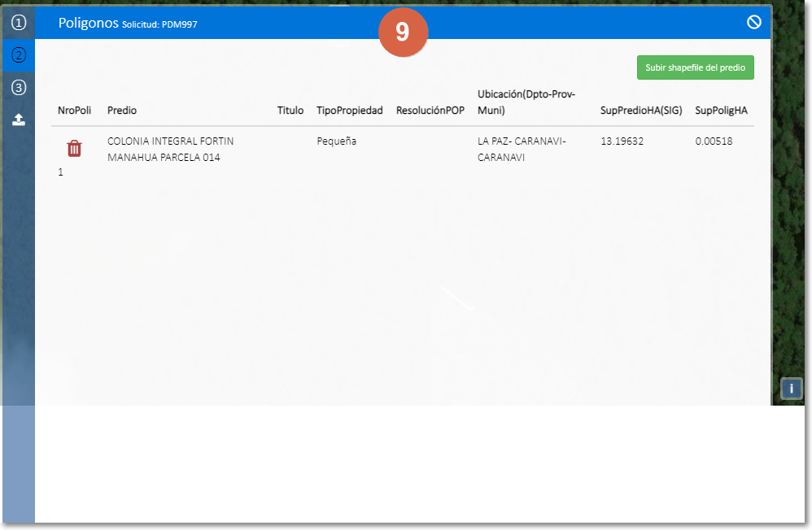Click the orange number 9 marker
812x530 pixels.
(x=403, y=33)
